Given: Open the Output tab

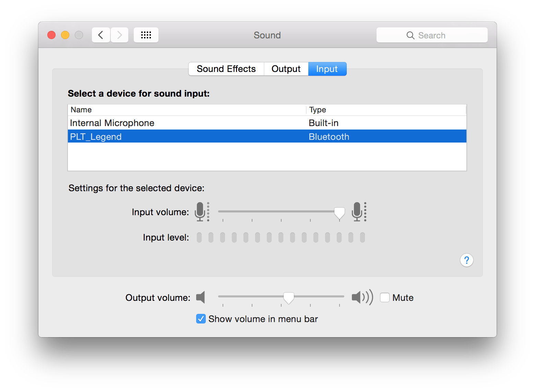Looking at the screenshot, I should click(x=286, y=69).
